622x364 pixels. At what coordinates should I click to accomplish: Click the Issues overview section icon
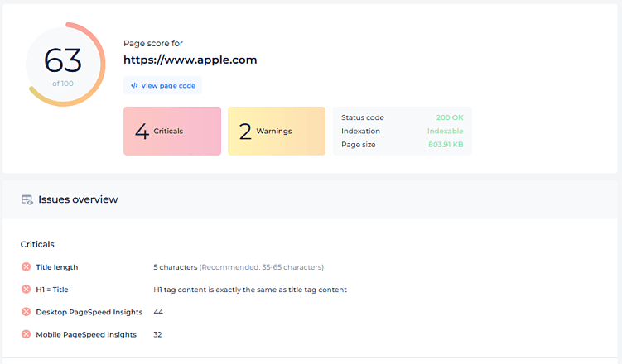(x=27, y=199)
